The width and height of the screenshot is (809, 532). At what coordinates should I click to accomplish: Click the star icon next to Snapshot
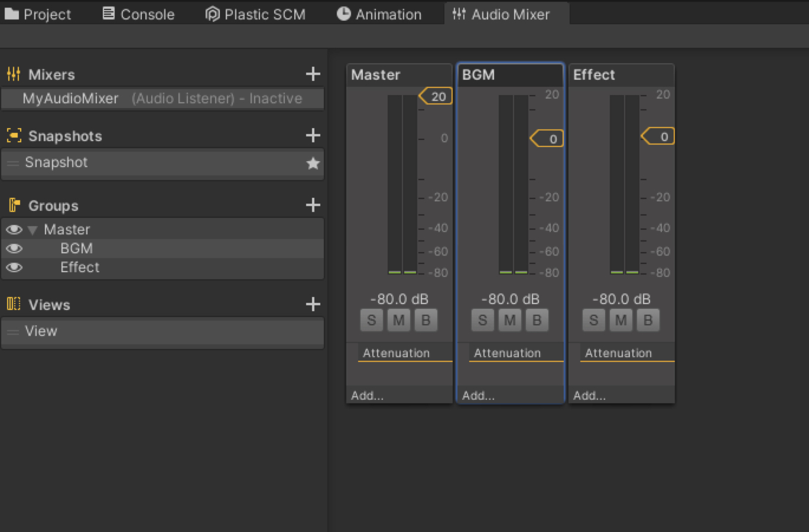(313, 164)
